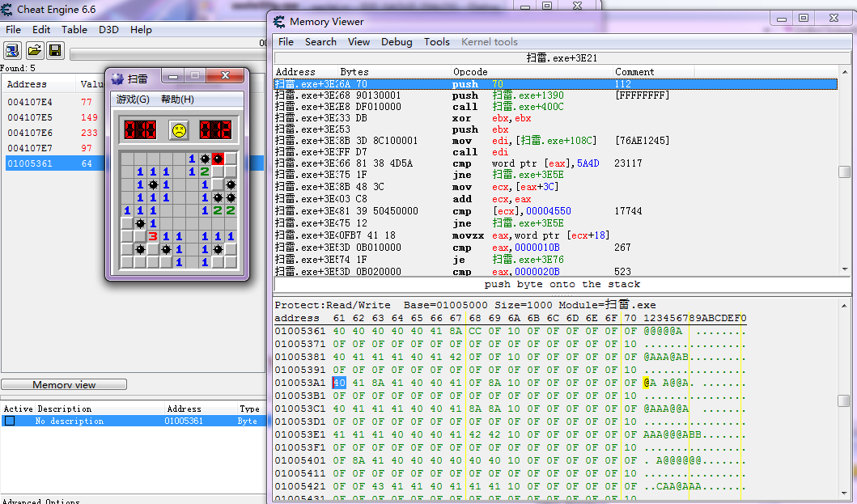Click the red exploded mine cell
This screenshot has width=857, height=504.
(218, 159)
